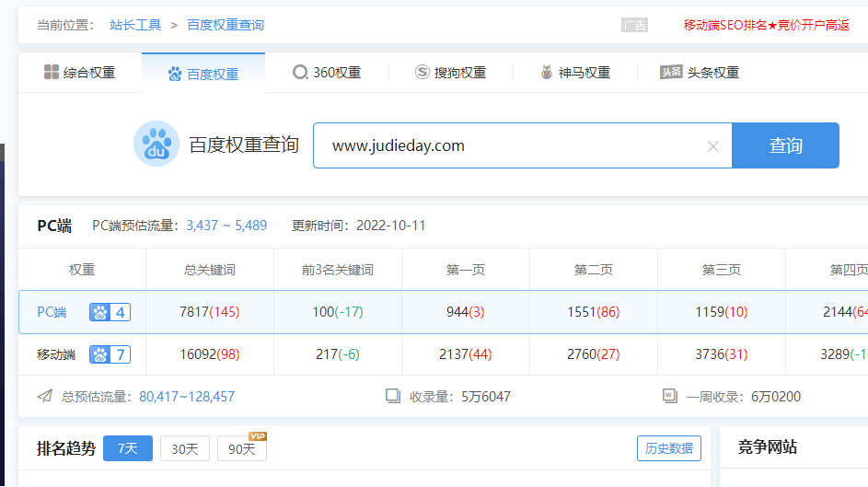Click the 第二页 column header
Image resolution: width=868 pixels, height=487 pixels.
pos(594,270)
